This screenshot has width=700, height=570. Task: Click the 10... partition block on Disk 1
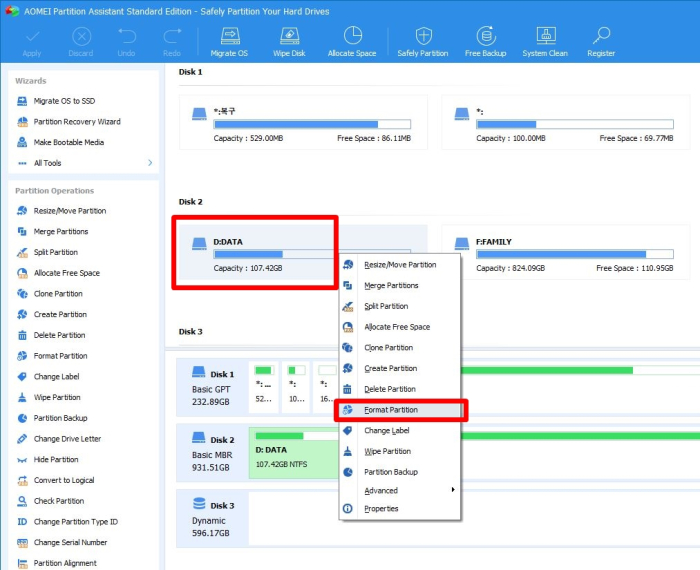click(x=296, y=387)
